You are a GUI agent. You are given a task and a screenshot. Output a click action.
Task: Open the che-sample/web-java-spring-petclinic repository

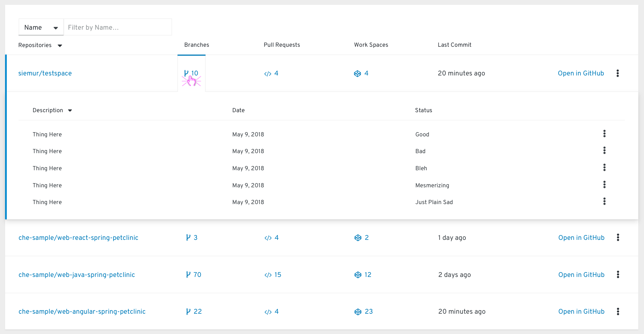click(77, 275)
